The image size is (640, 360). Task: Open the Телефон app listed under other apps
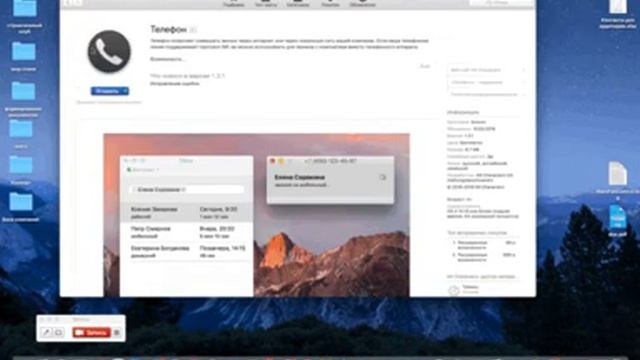464,290
